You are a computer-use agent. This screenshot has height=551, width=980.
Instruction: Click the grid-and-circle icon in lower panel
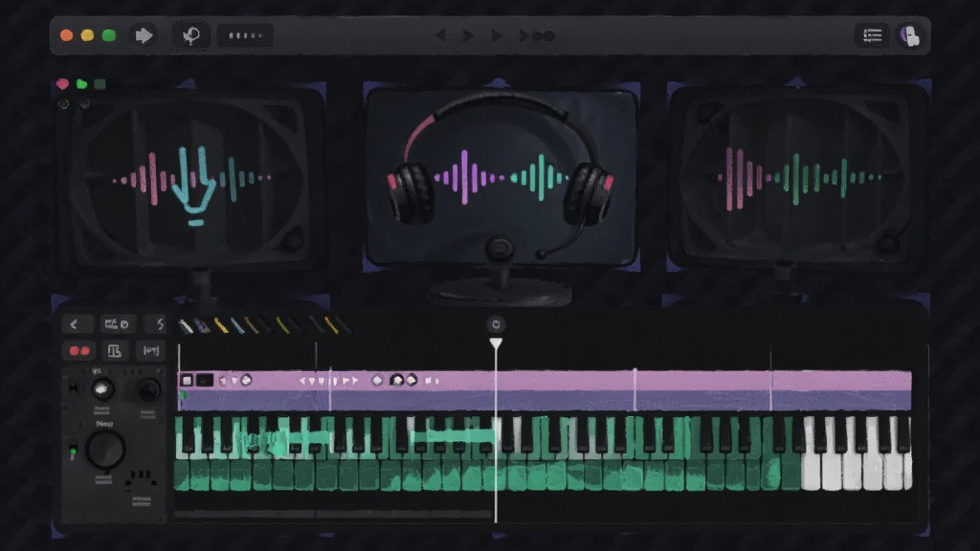point(117,324)
